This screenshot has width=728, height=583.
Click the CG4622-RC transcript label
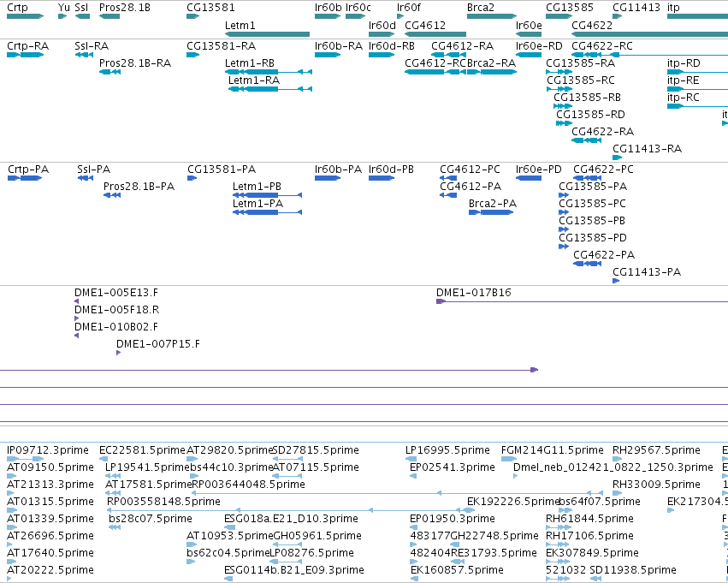point(602,45)
